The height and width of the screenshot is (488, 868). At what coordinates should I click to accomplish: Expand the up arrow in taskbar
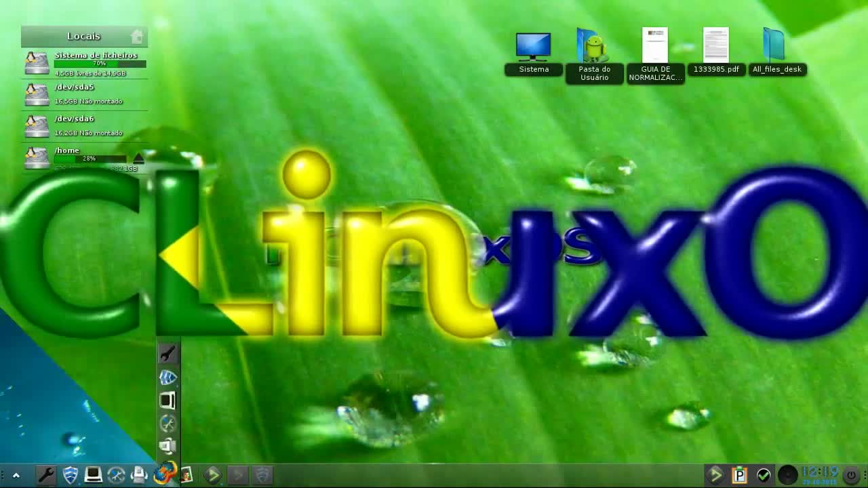coord(16,475)
